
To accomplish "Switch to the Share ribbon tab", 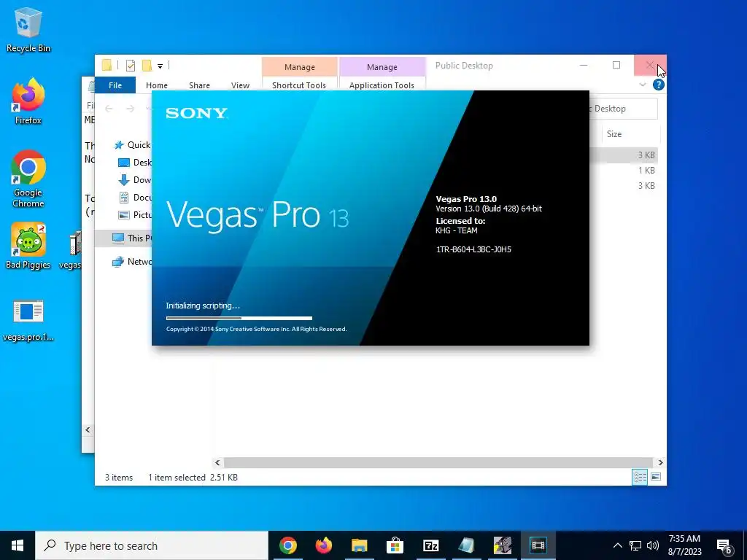I will (199, 85).
